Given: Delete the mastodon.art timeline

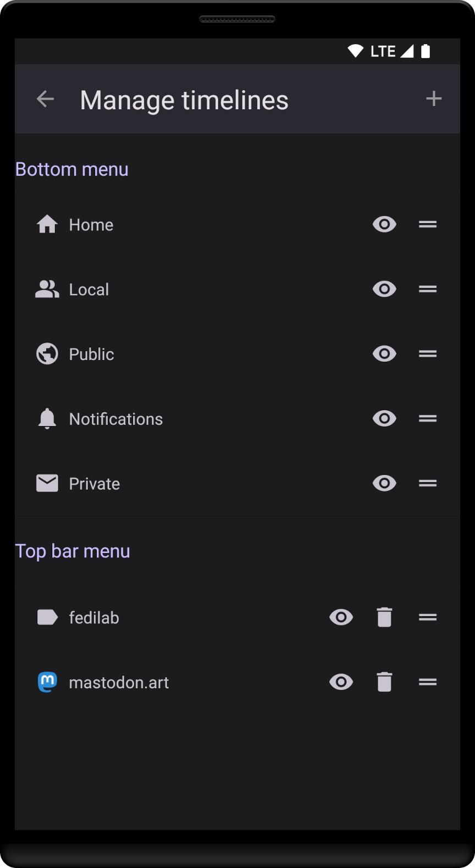Looking at the screenshot, I should pos(384,682).
